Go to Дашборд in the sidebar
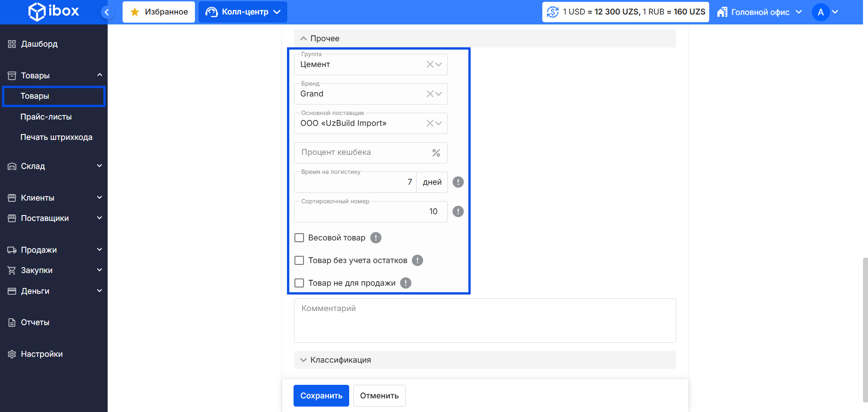The height and width of the screenshot is (412, 868). click(x=39, y=44)
